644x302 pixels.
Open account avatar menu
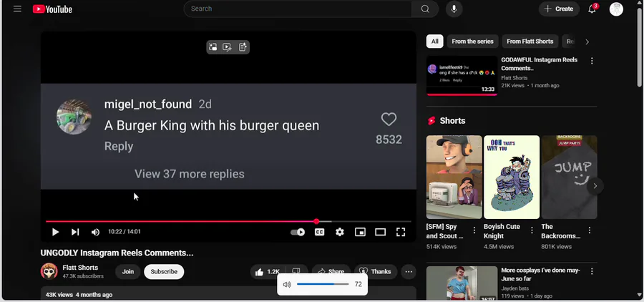616,9
